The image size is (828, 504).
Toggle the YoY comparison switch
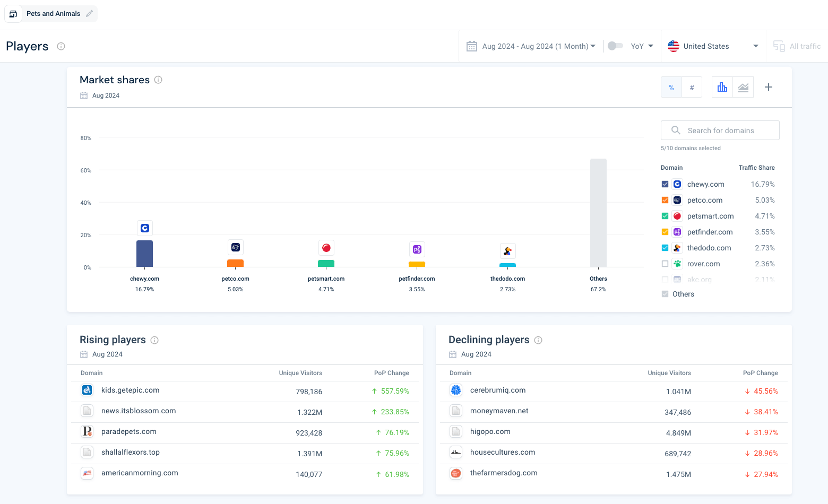click(615, 46)
